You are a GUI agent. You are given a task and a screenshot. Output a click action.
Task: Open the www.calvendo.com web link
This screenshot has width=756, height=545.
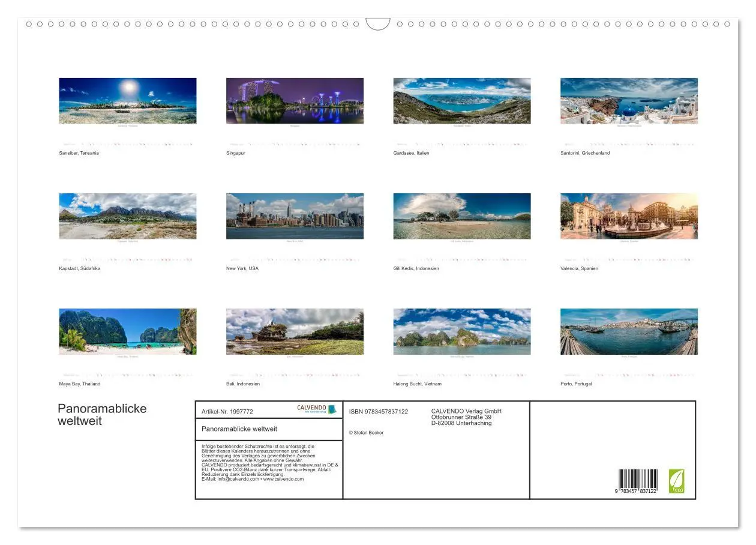(x=284, y=479)
